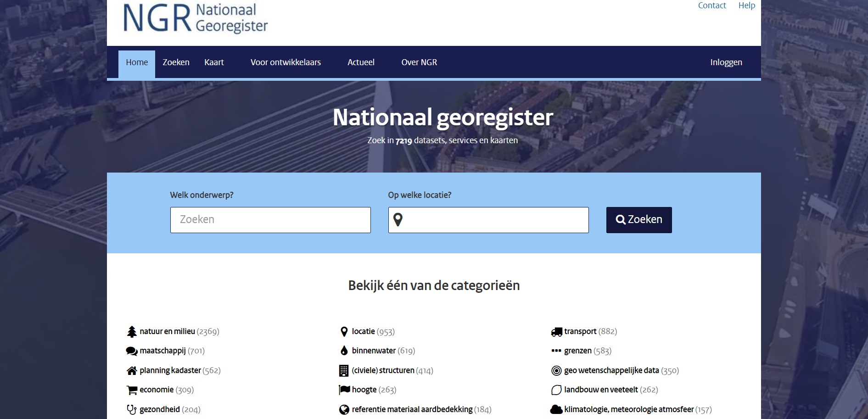
Task: Click the location pin icon beside locatie
Action: tap(343, 331)
